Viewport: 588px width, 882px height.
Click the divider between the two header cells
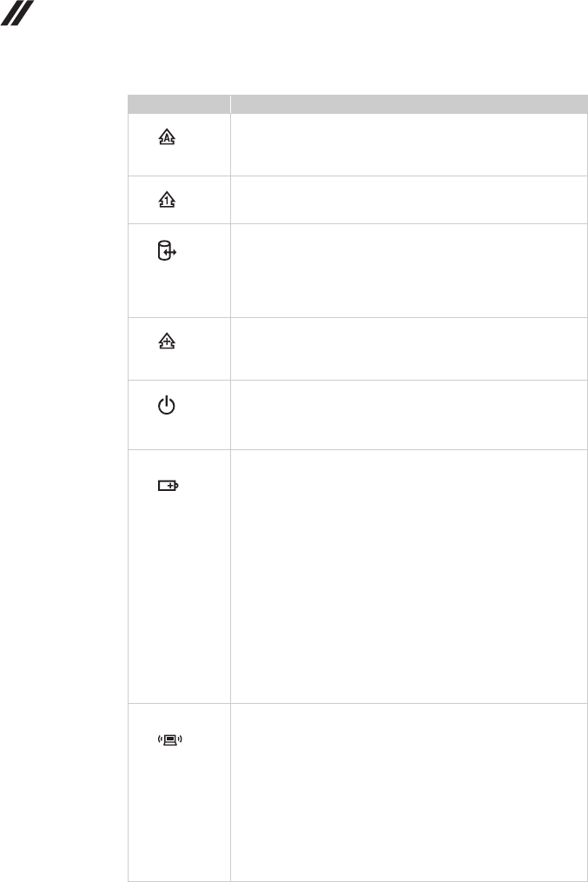[x=230, y=103]
